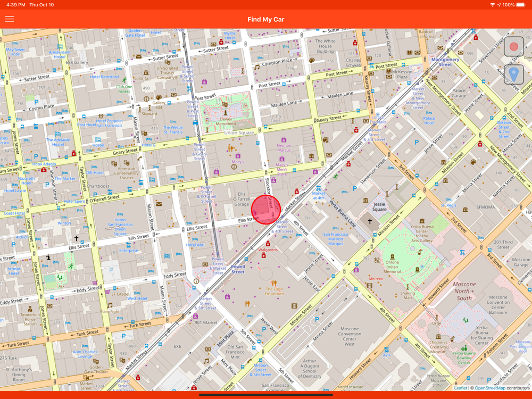The width and height of the screenshot is (532, 399).
Task: Tap the Avis car rental icon
Action: click(386, 350)
